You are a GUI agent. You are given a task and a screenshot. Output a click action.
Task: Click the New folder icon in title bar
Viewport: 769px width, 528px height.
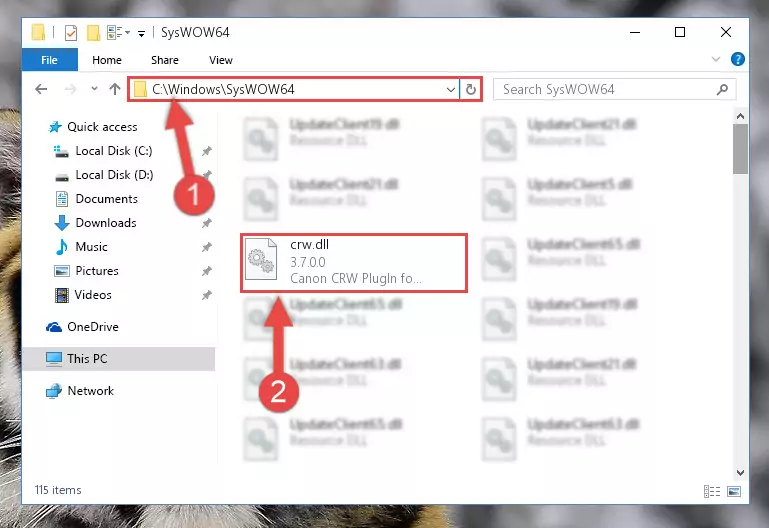[x=93, y=33]
